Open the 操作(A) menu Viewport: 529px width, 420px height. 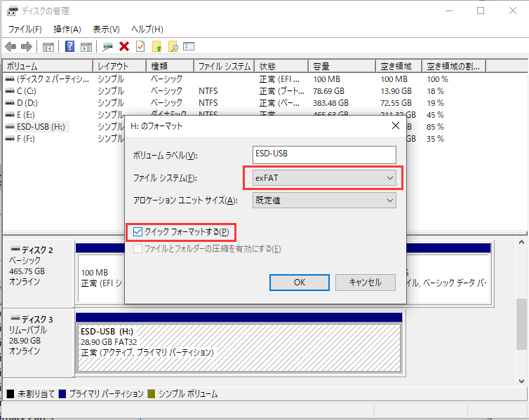coord(67,29)
